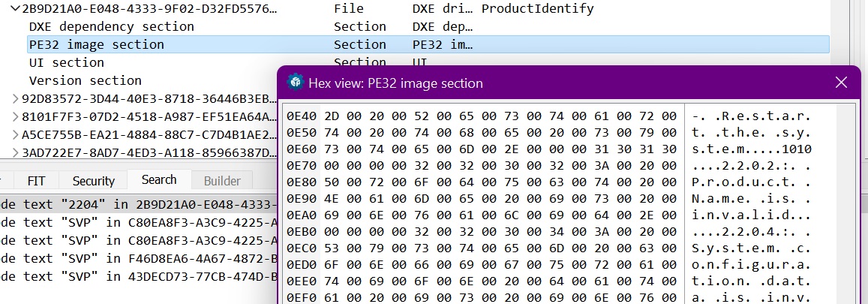Viewport: 868px width, 304px height.
Task: Switch to the Security tab
Action: pos(94,180)
